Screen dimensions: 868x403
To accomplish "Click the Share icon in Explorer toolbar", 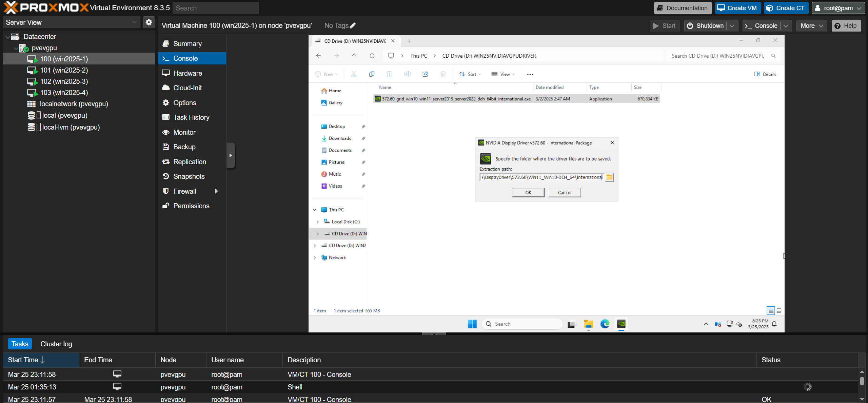I will pyautogui.click(x=425, y=74).
